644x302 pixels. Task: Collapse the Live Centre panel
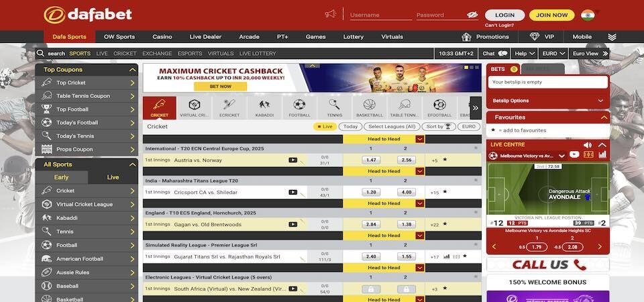click(602, 145)
